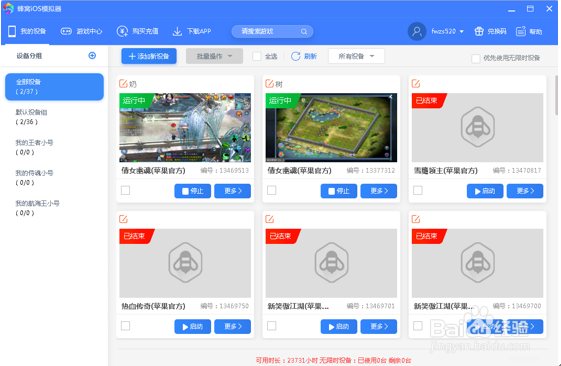Click the user avatar icon

pyautogui.click(x=417, y=31)
